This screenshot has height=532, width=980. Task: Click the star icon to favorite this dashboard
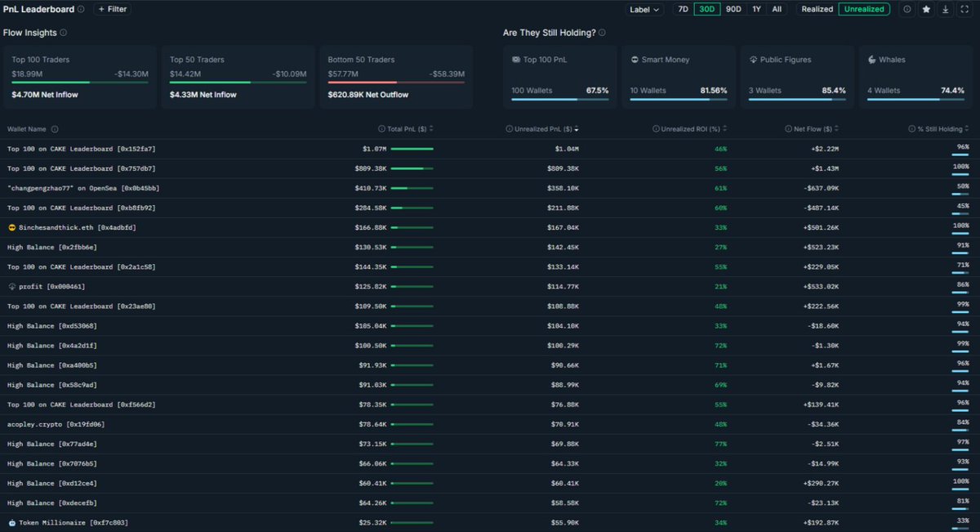click(926, 9)
